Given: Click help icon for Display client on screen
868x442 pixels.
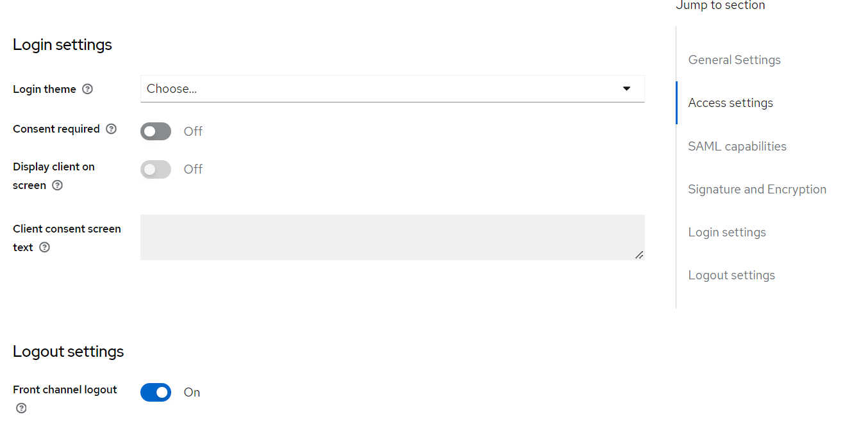Looking at the screenshot, I should pos(58,185).
